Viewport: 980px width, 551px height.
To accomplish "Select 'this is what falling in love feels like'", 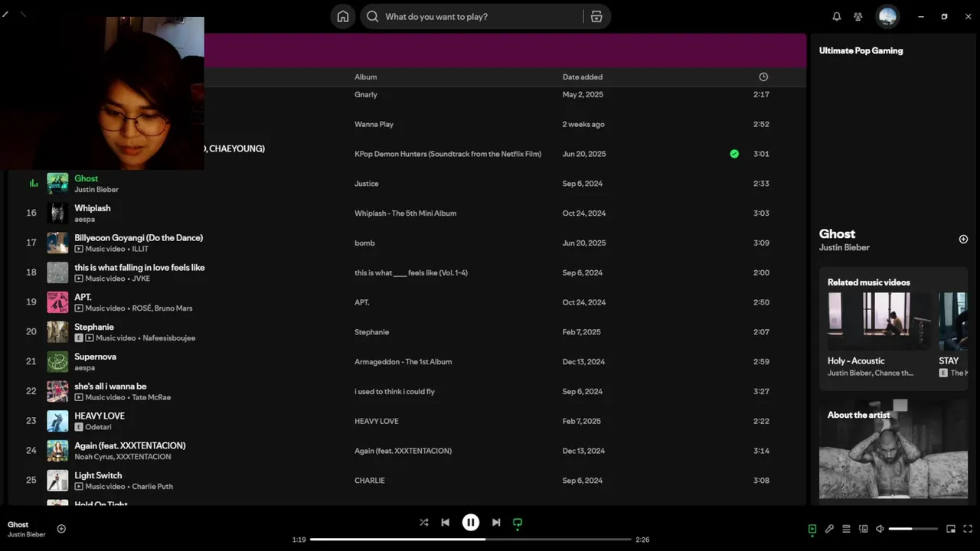I will 139,268.
